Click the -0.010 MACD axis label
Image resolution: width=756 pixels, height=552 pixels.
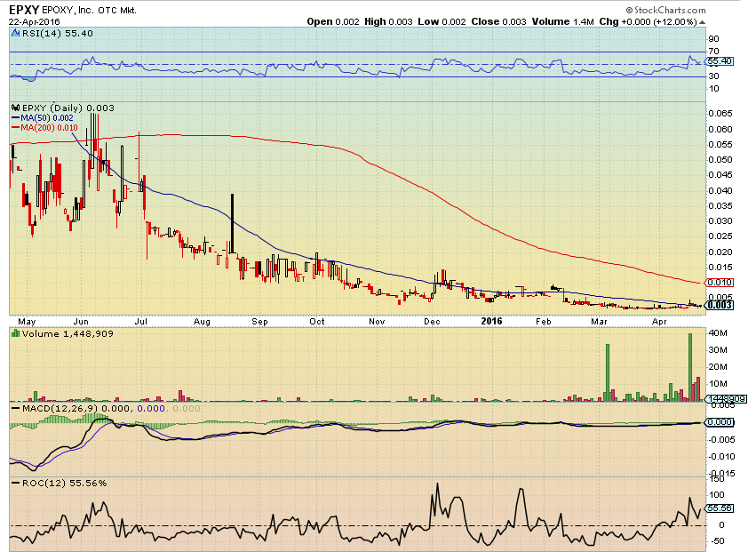point(720,457)
